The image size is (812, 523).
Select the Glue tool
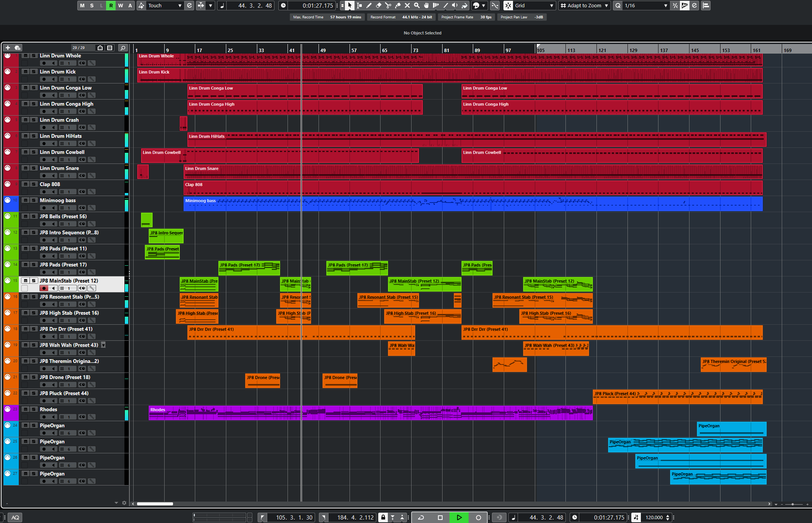click(x=397, y=5)
